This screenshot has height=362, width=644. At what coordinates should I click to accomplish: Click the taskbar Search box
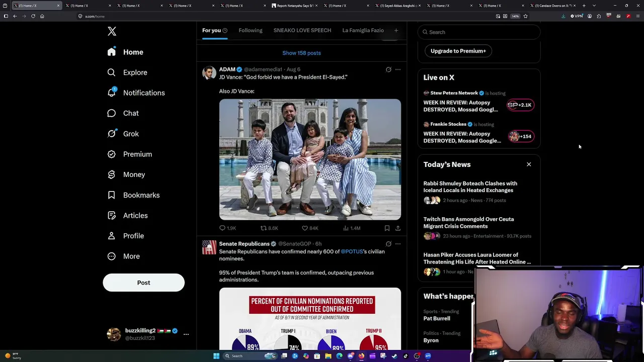[250, 356]
